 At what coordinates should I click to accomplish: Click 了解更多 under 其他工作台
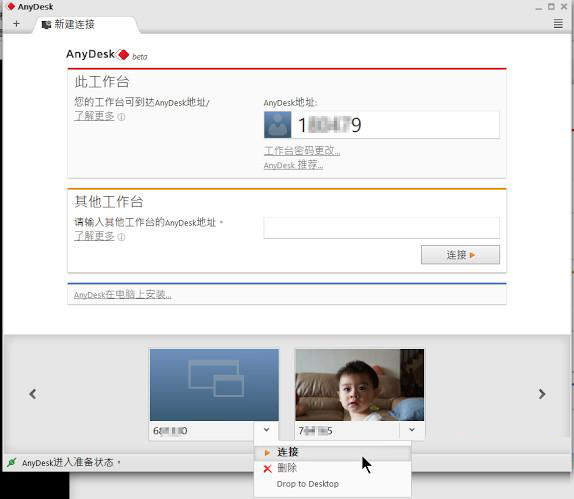pos(94,236)
